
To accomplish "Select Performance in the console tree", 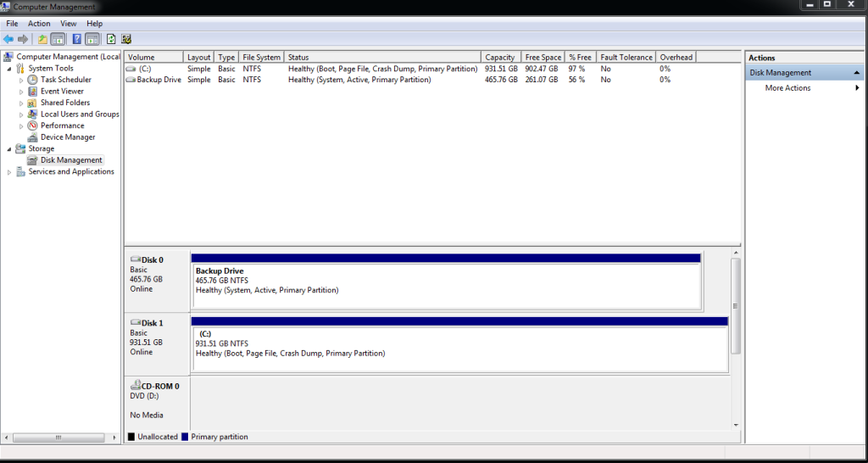I will (62, 126).
